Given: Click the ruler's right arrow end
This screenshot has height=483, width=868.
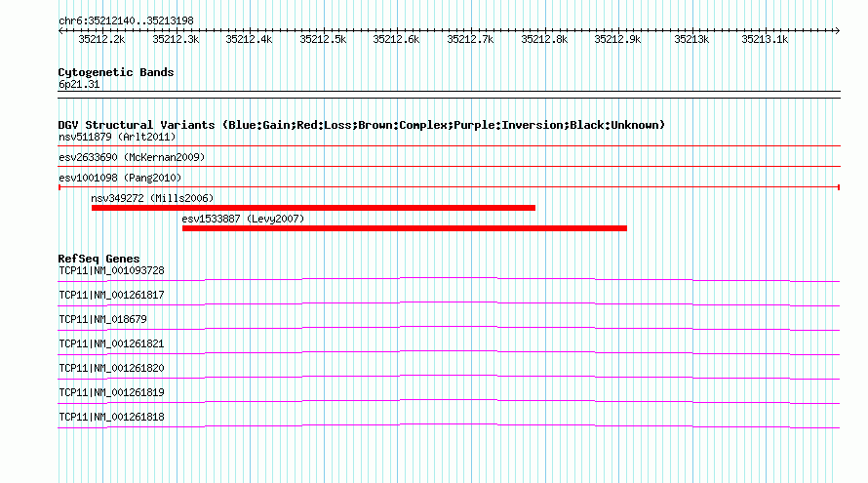Looking at the screenshot, I should tap(837, 30).
